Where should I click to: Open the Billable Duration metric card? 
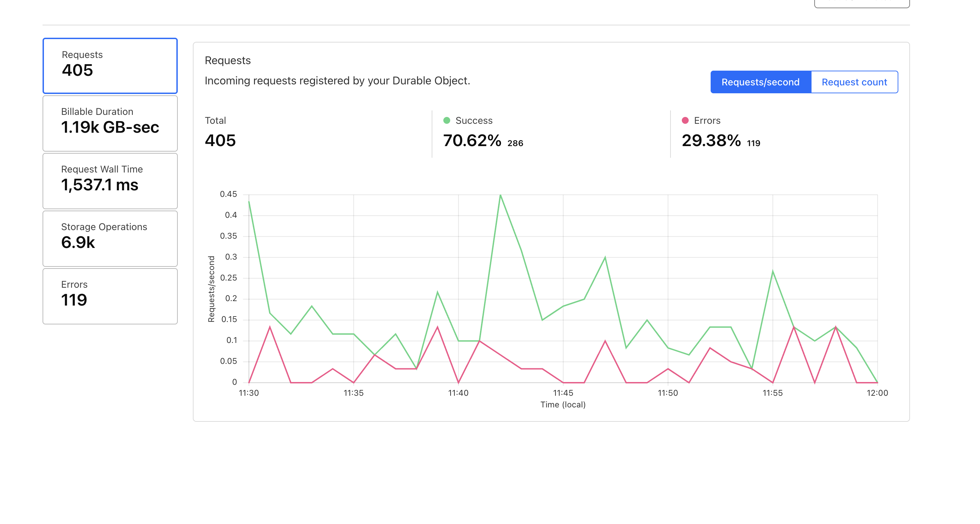(110, 123)
